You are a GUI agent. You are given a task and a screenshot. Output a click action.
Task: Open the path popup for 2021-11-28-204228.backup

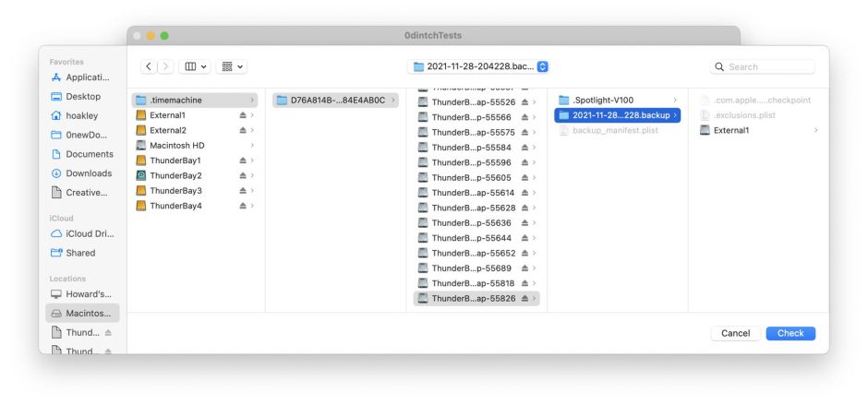pyautogui.click(x=480, y=67)
